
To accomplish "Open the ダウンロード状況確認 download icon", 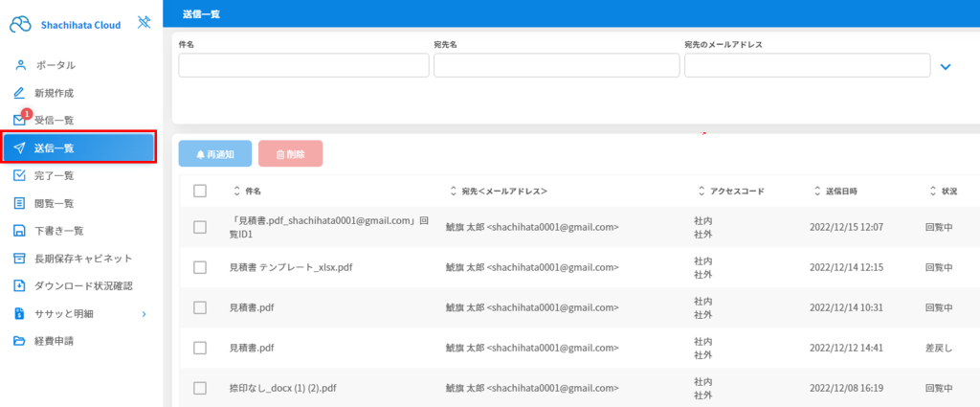I will (x=19, y=285).
